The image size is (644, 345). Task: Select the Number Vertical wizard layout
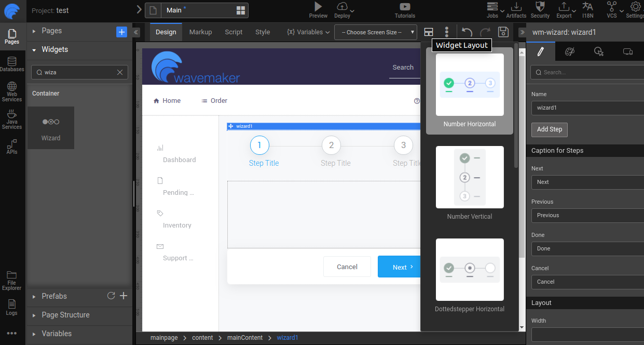tap(469, 177)
